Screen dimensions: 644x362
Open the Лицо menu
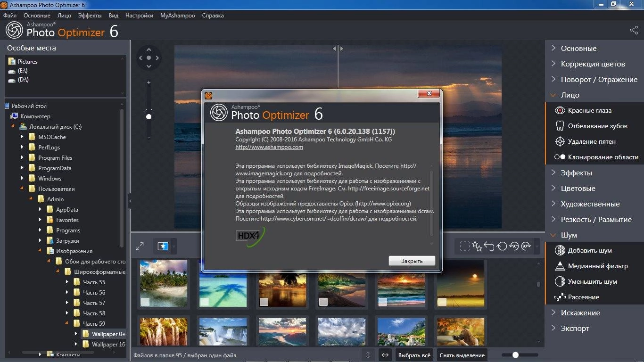tap(64, 16)
